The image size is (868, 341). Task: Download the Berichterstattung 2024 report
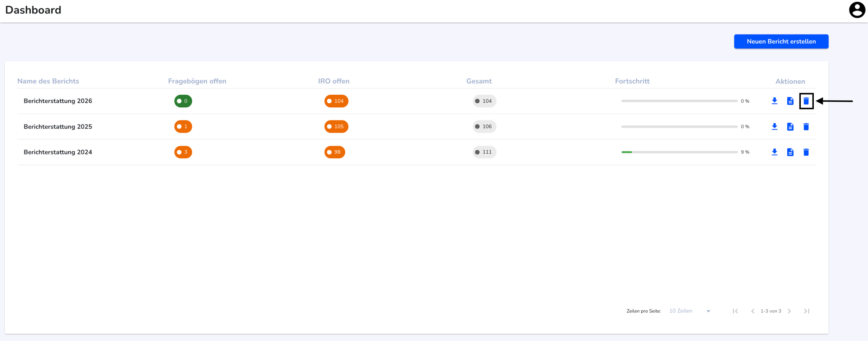(774, 152)
